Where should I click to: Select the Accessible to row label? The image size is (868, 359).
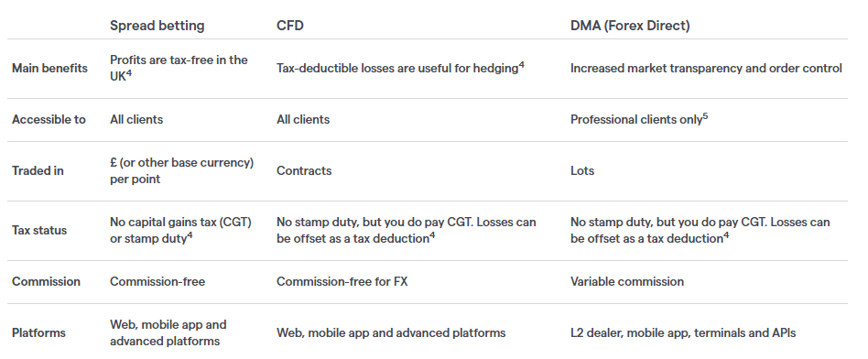[x=49, y=120]
